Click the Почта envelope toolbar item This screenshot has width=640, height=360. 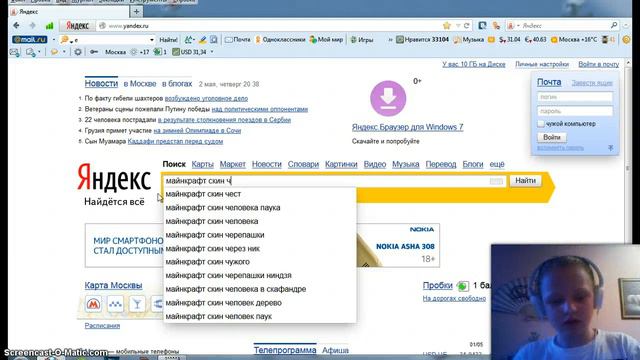click(238, 40)
